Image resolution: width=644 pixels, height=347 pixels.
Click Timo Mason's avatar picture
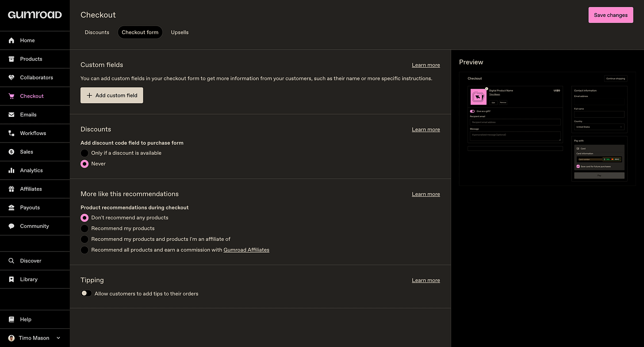pyautogui.click(x=11, y=338)
